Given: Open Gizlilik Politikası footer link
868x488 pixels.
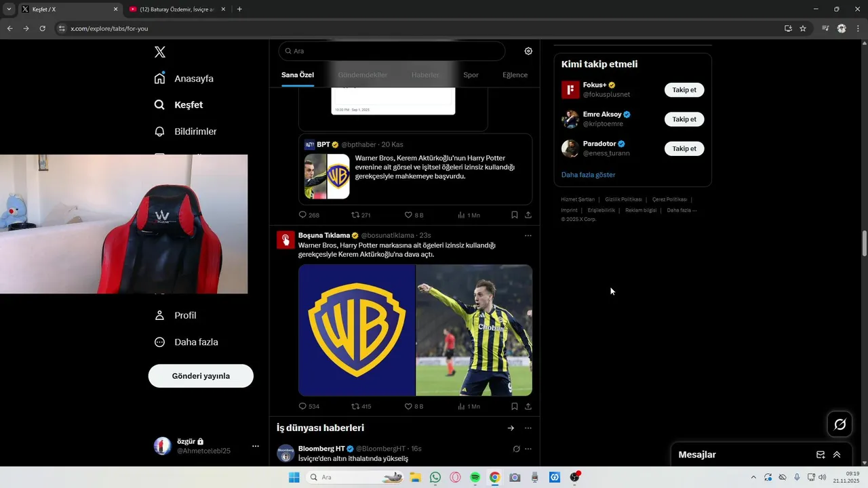Looking at the screenshot, I should 623,200.
